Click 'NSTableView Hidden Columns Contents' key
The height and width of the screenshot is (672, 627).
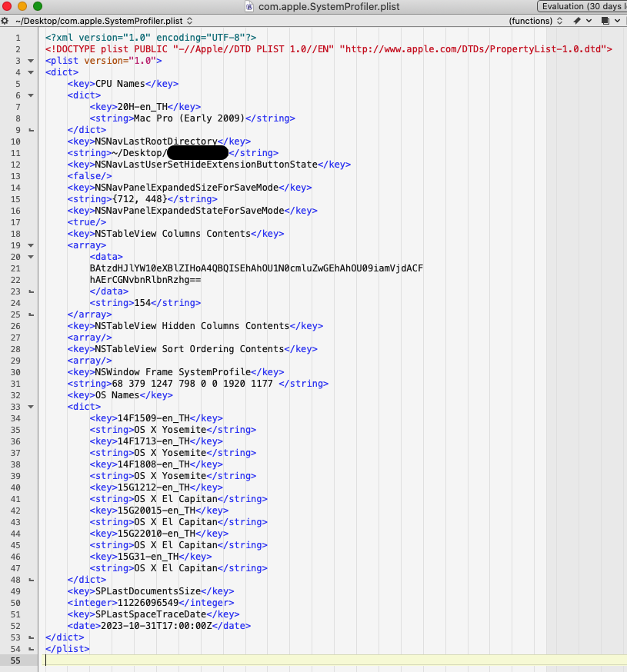(x=192, y=326)
